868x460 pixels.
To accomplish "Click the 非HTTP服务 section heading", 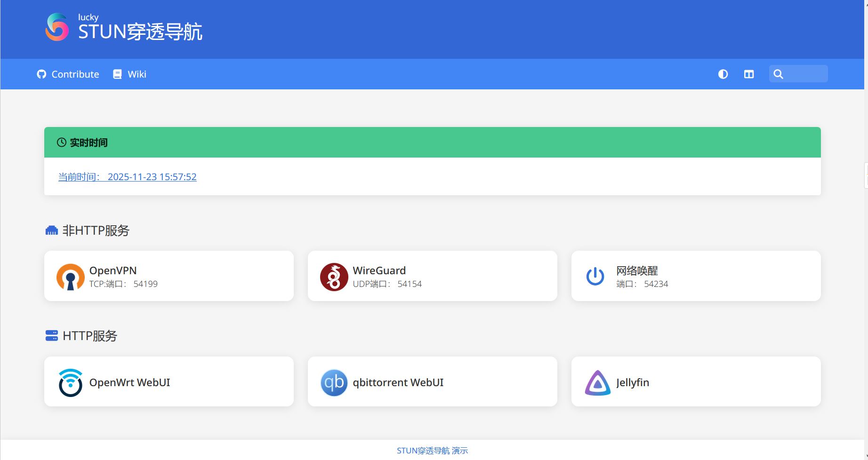I will [96, 230].
